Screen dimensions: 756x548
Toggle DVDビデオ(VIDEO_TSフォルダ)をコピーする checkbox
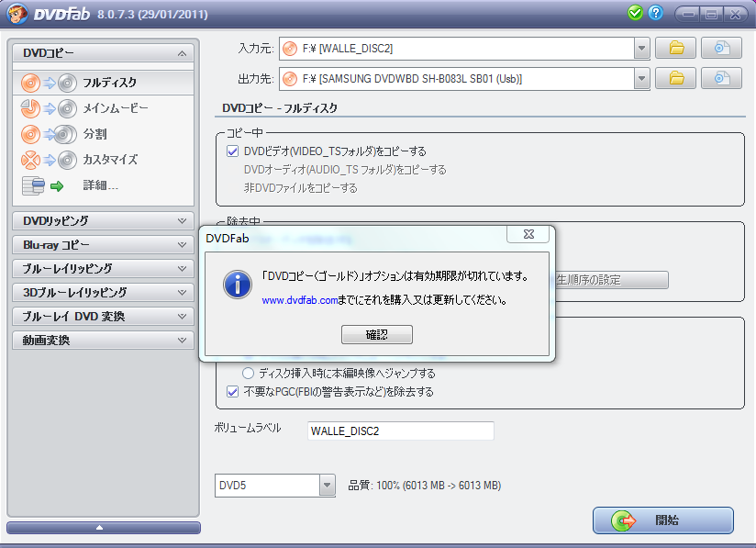click(x=232, y=151)
